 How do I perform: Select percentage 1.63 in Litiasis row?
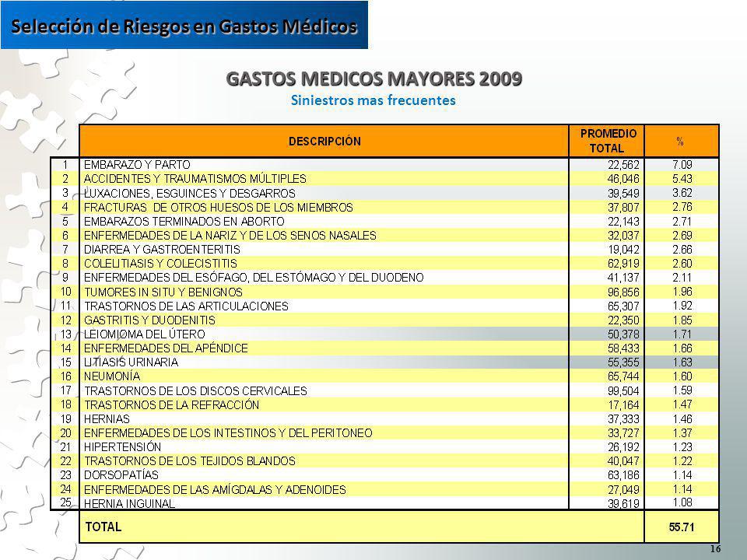point(682,362)
